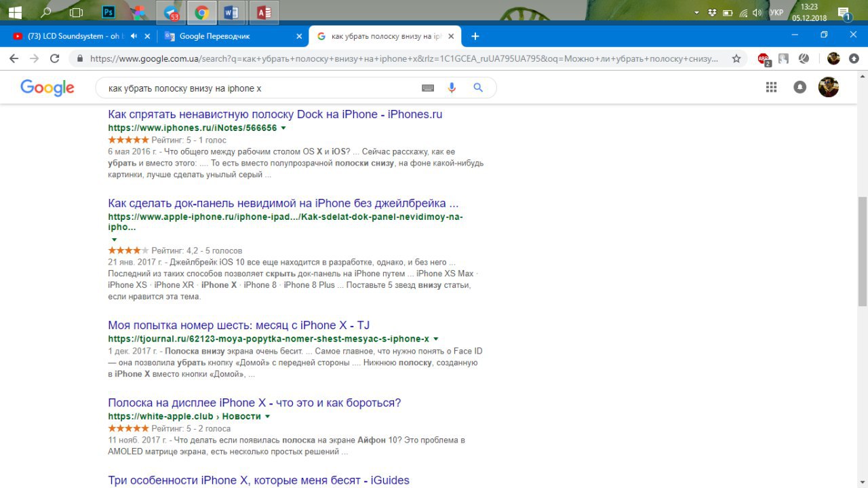Open taskbar search magnifier
The height and width of the screenshot is (488, 868).
point(46,12)
